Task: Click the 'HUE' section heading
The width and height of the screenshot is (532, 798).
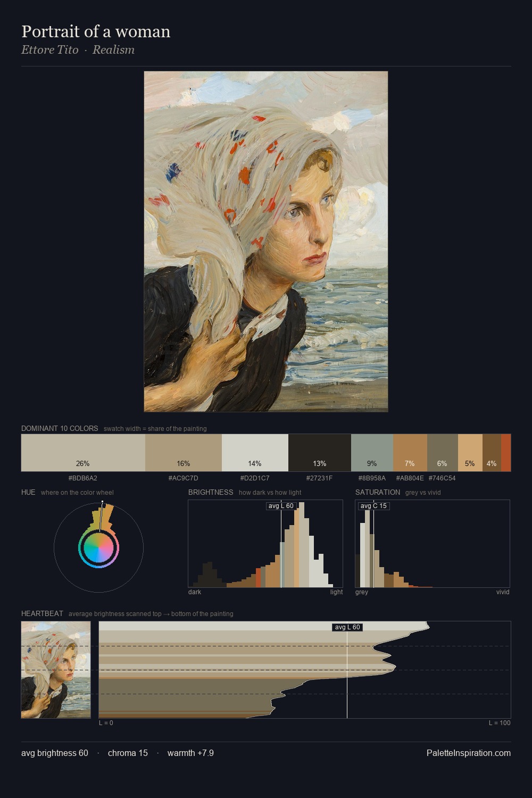Action: pos(28,492)
